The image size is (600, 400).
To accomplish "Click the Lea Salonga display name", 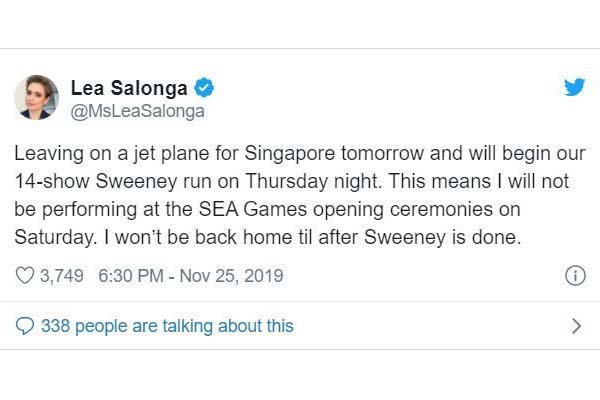I will pyautogui.click(x=130, y=88).
